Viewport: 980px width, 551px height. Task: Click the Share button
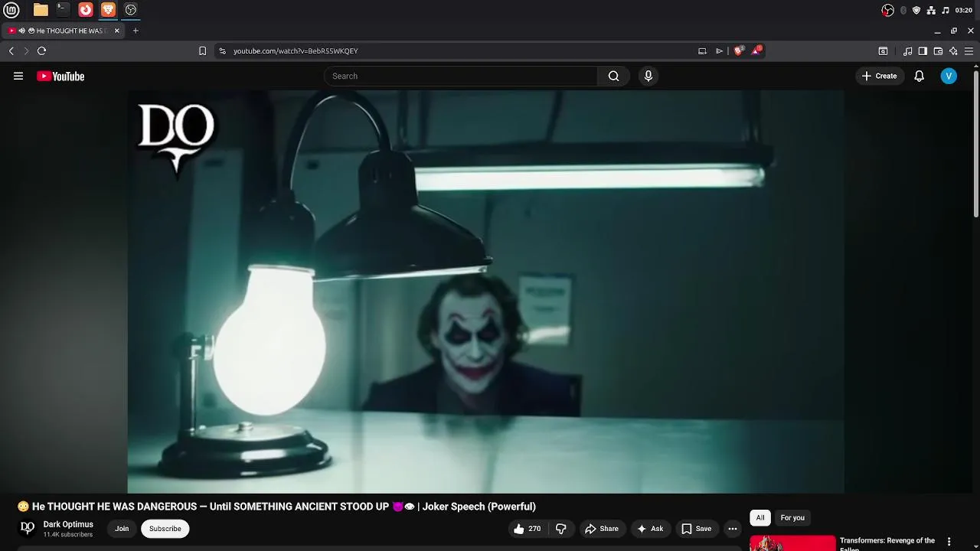click(601, 529)
